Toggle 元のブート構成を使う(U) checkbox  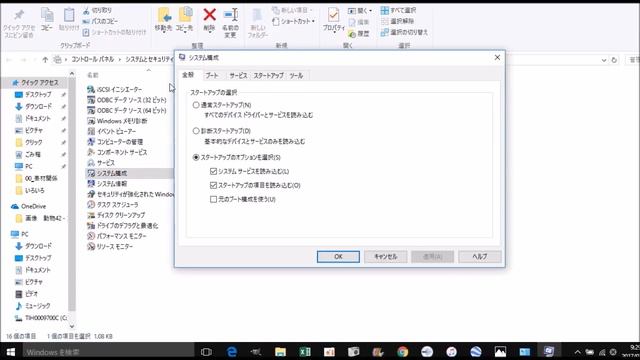pos(213,199)
